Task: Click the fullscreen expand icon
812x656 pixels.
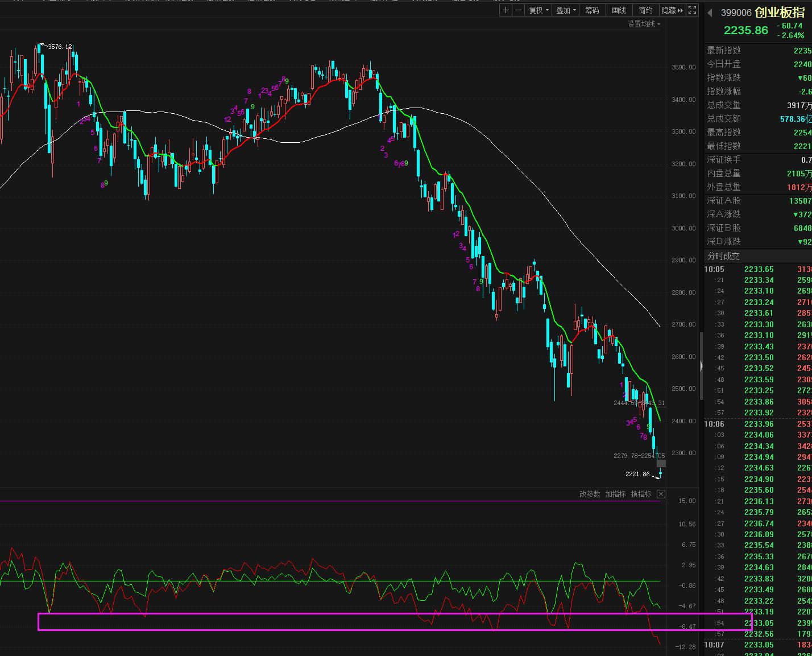Action: pyautogui.click(x=692, y=10)
